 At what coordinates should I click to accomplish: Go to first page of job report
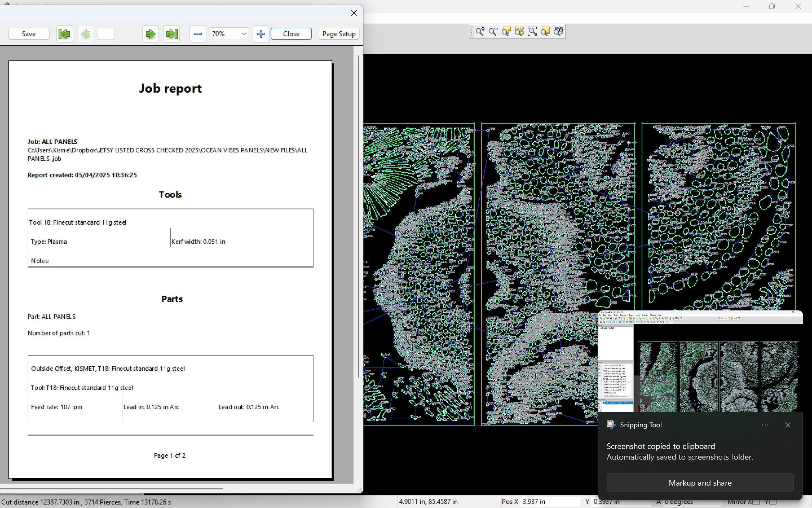coord(64,33)
